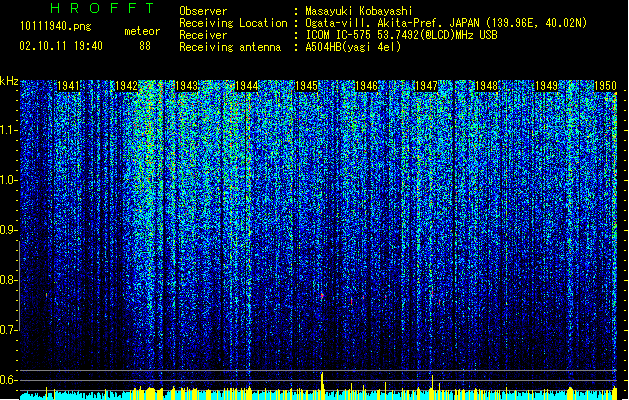Click the 1950 time marker
The image size is (629, 400).
[x=605, y=86]
